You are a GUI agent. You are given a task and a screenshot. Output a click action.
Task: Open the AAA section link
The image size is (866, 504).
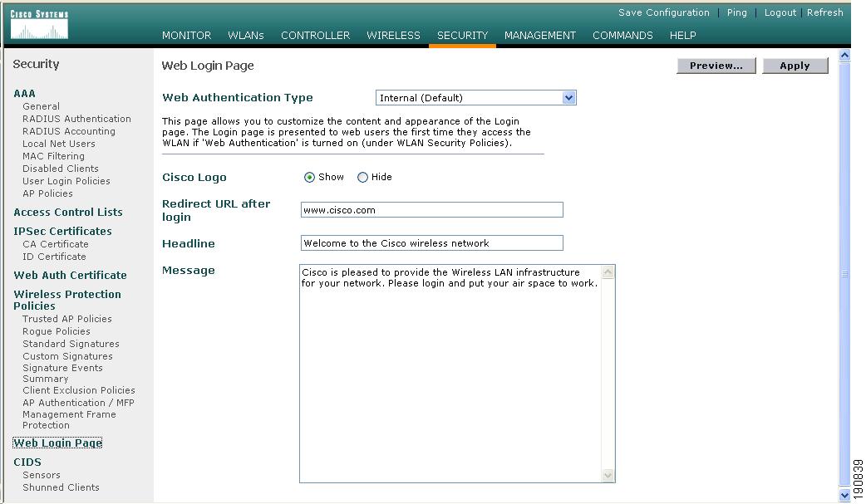tap(24, 93)
